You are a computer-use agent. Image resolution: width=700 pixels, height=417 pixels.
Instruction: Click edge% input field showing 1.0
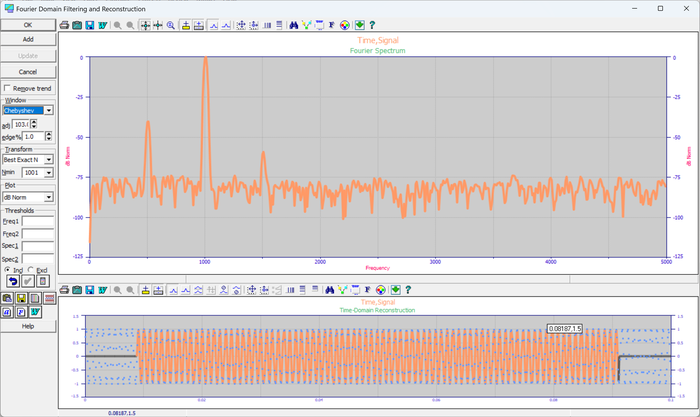coord(33,137)
